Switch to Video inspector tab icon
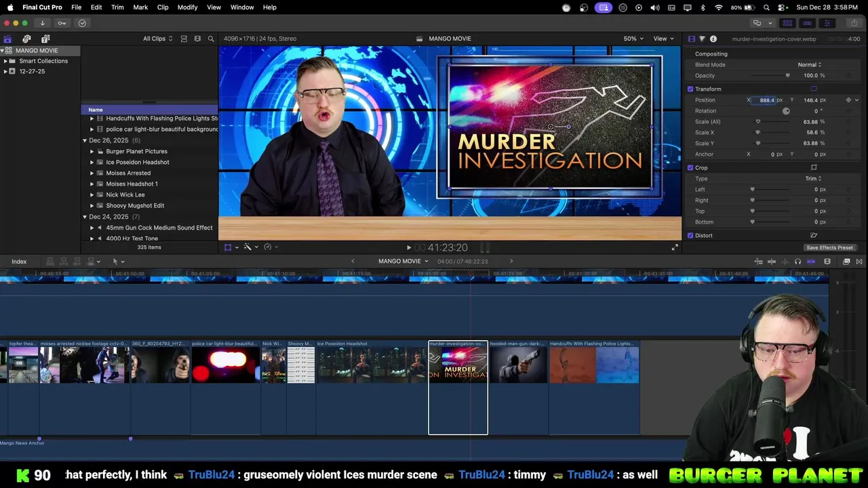 tap(691, 39)
